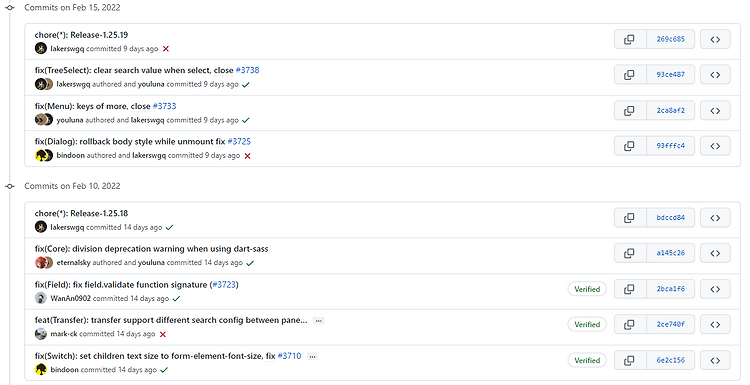The height and width of the screenshot is (385, 750).
Task: Show Verified signature for commit 6e2c156
Action: click(x=587, y=360)
